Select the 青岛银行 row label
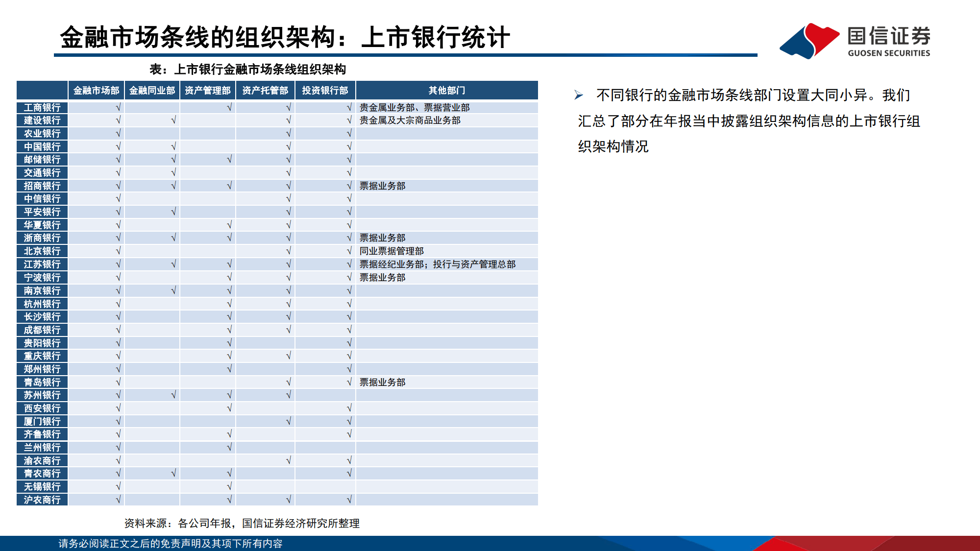This screenshot has width=980, height=551. pyautogui.click(x=42, y=382)
